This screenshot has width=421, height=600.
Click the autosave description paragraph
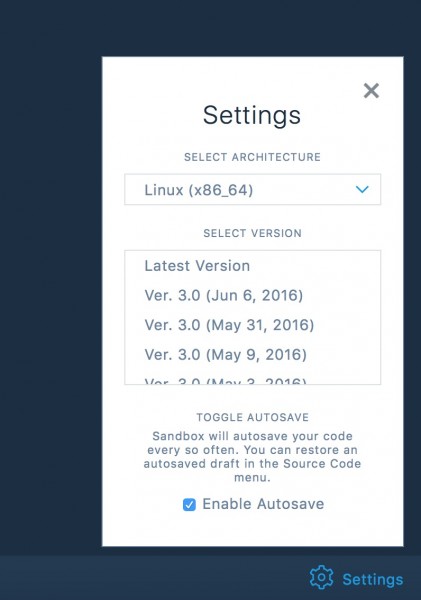(x=252, y=457)
